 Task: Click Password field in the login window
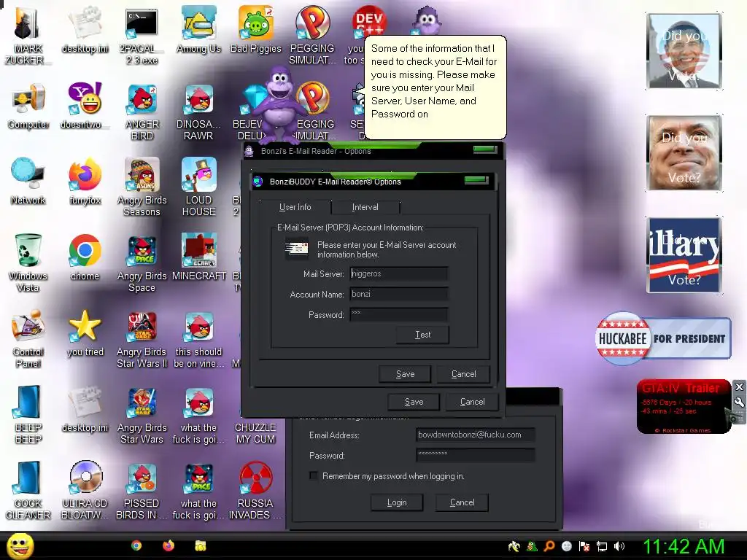(476, 455)
